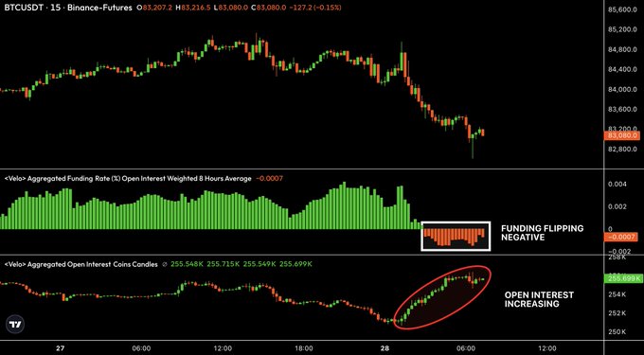Image resolution: width=644 pixels, height=355 pixels.
Task: Click the 28 date label on time axis
Action: click(385, 348)
